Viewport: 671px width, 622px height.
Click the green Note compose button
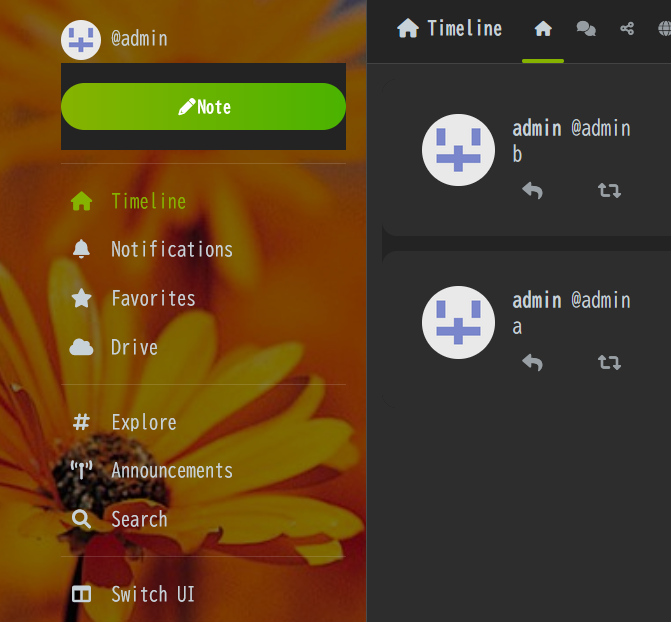[x=203, y=107]
